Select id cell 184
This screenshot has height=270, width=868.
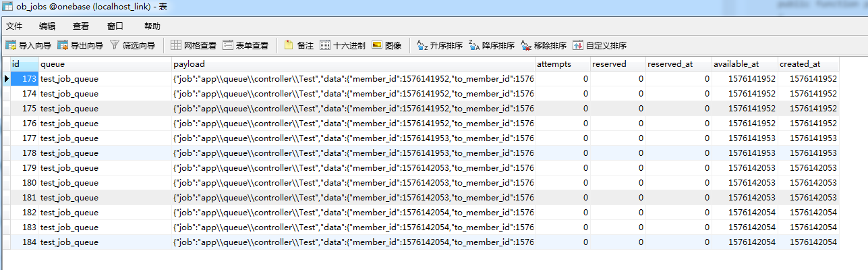click(24, 242)
